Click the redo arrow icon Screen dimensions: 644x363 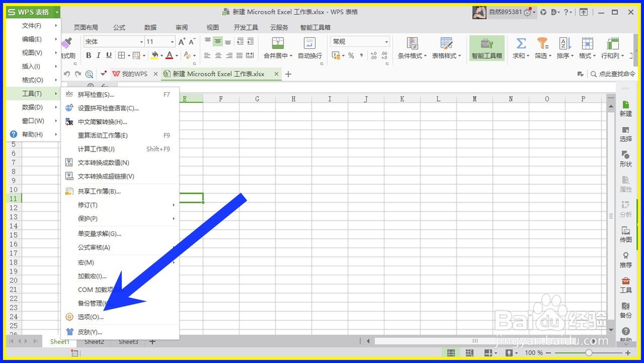[78, 74]
